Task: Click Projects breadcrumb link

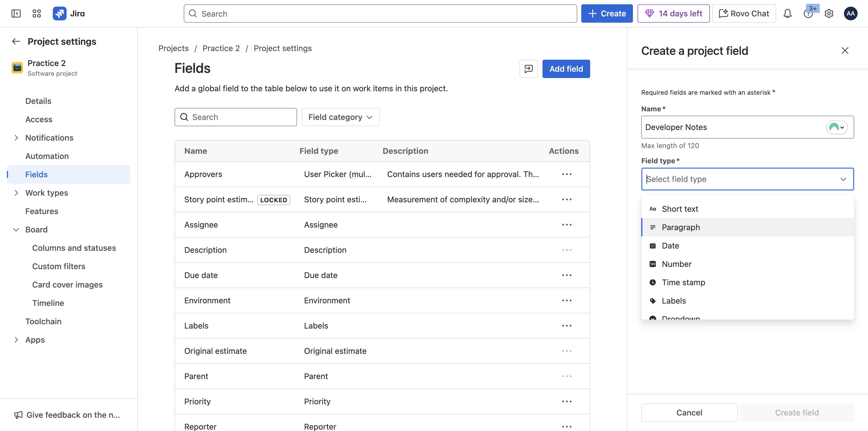Action: [173, 48]
